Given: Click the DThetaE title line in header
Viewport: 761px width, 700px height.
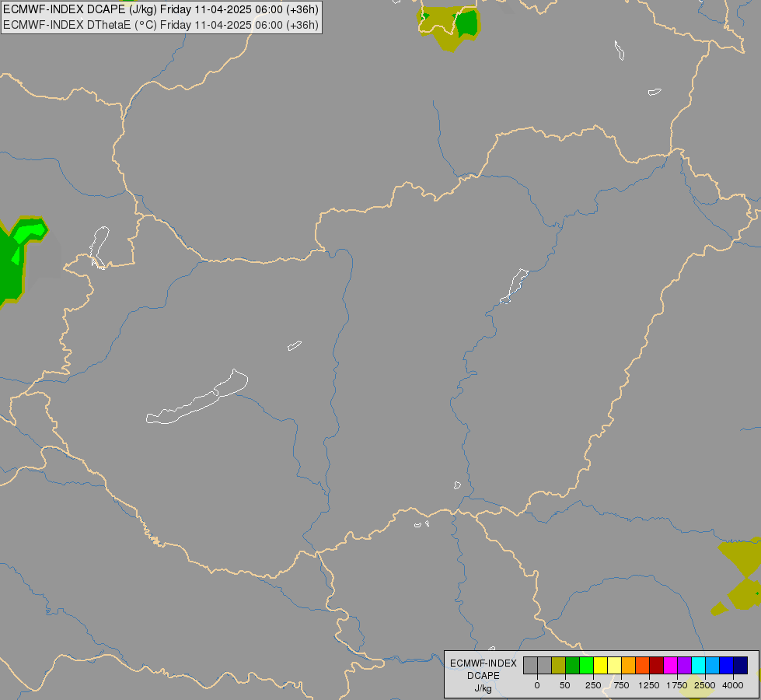Looking at the screenshot, I should 161,25.
